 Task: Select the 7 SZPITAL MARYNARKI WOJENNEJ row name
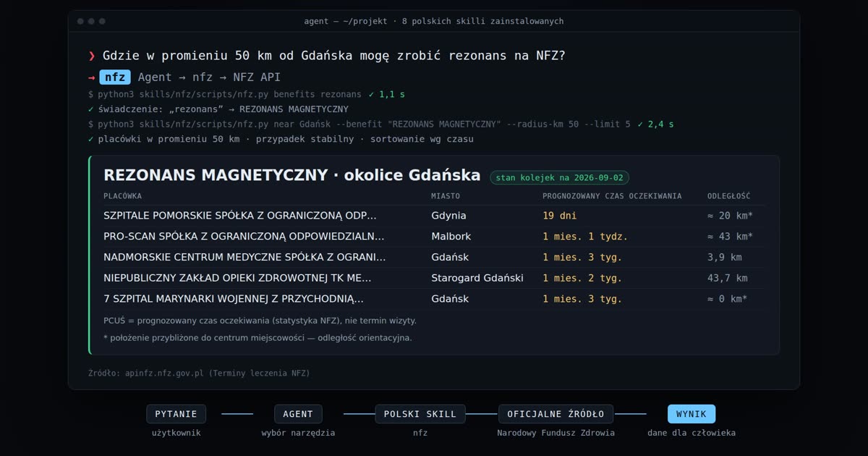coord(234,299)
